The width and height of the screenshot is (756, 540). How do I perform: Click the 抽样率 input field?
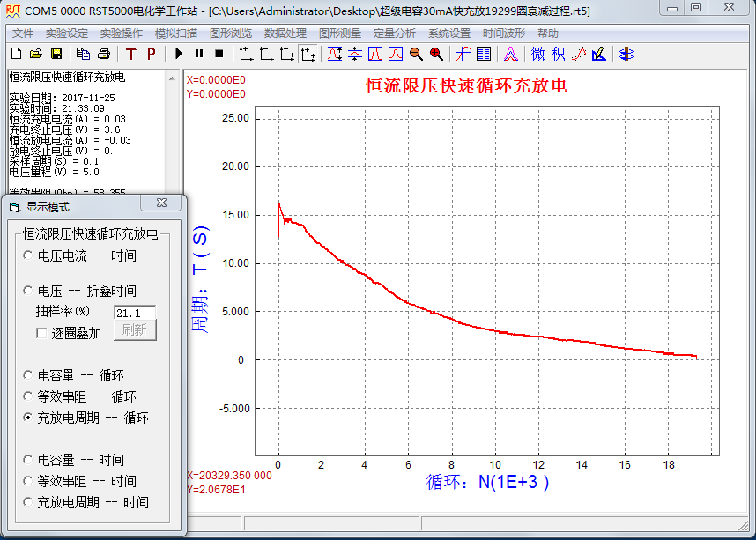(135, 312)
